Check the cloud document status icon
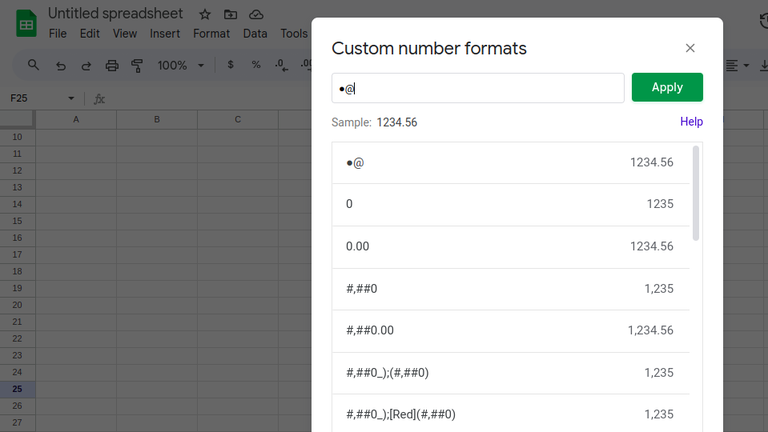 tap(257, 15)
